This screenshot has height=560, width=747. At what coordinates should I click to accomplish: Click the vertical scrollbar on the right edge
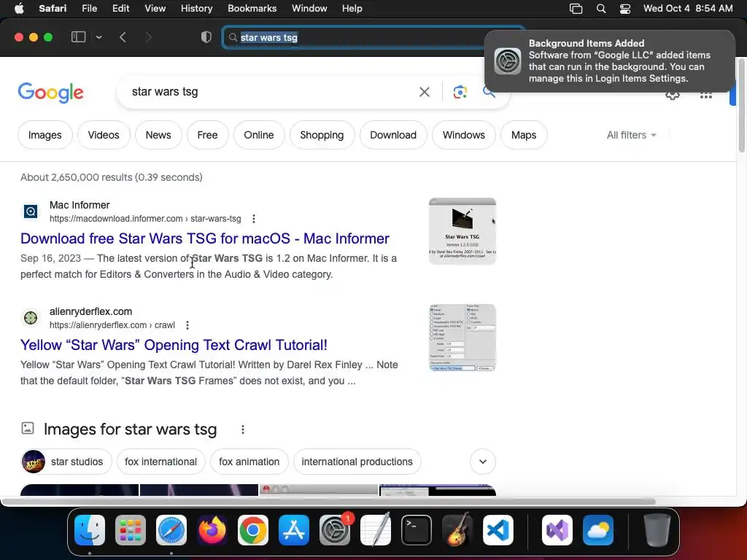click(742, 106)
